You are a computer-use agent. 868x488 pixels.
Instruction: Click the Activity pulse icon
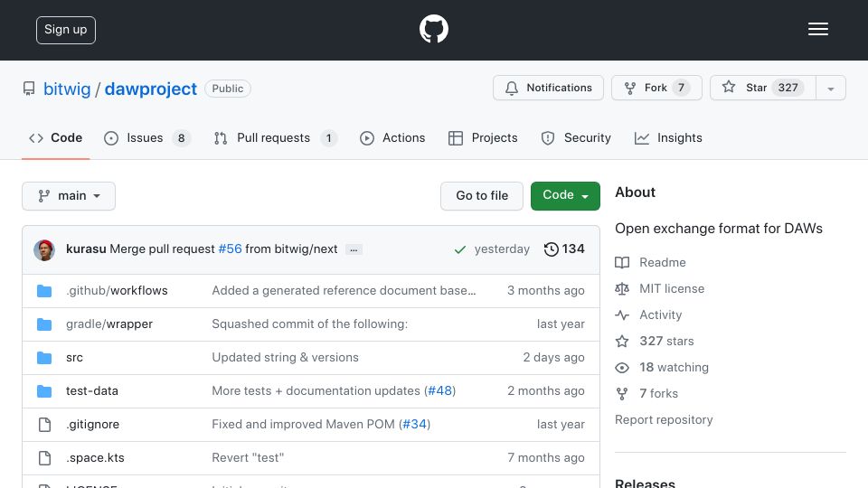click(622, 314)
